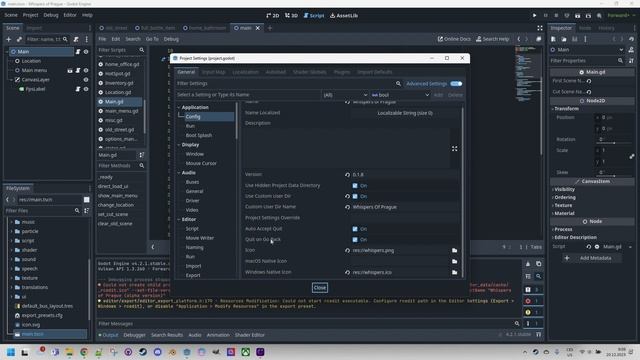The width and height of the screenshot is (640, 360).
Task: Toggle visibility of the FpsLabel node
Action: click(x=86, y=89)
